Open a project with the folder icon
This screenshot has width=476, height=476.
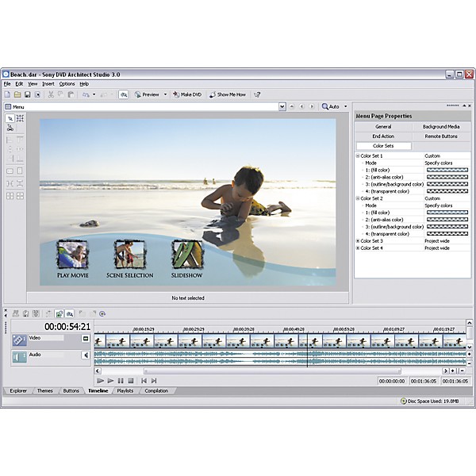click(17, 94)
